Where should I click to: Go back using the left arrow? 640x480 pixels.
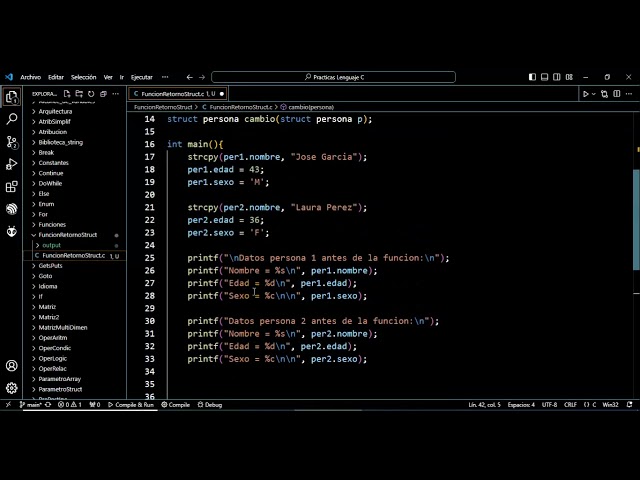click(189, 77)
